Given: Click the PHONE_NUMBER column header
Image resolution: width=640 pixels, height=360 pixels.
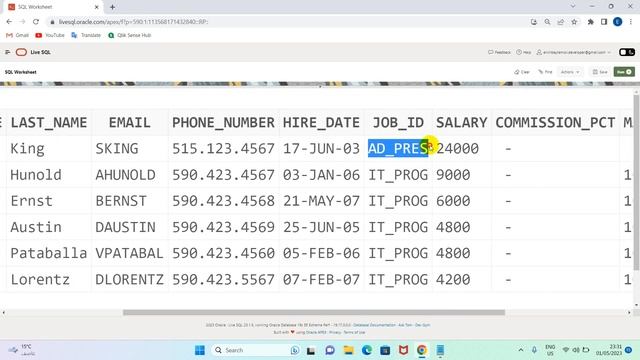Looking at the screenshot, I should pos(223,122).
